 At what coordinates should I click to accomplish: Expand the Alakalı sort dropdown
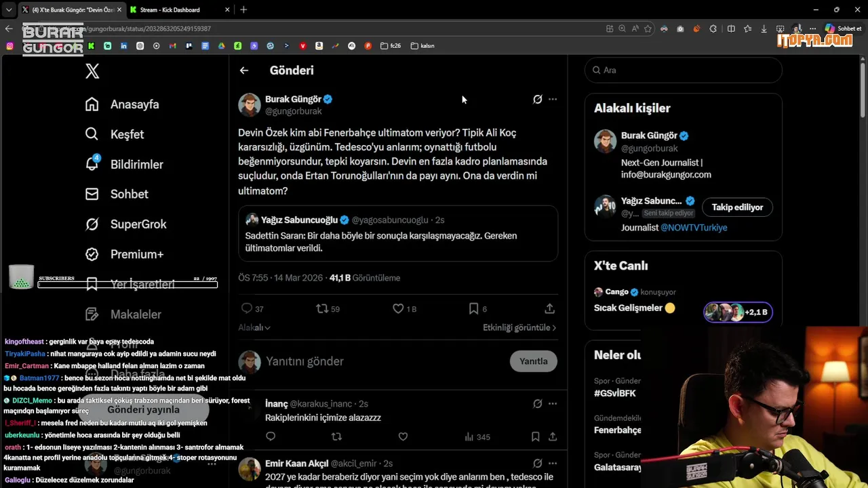click(x=254, y=327)
